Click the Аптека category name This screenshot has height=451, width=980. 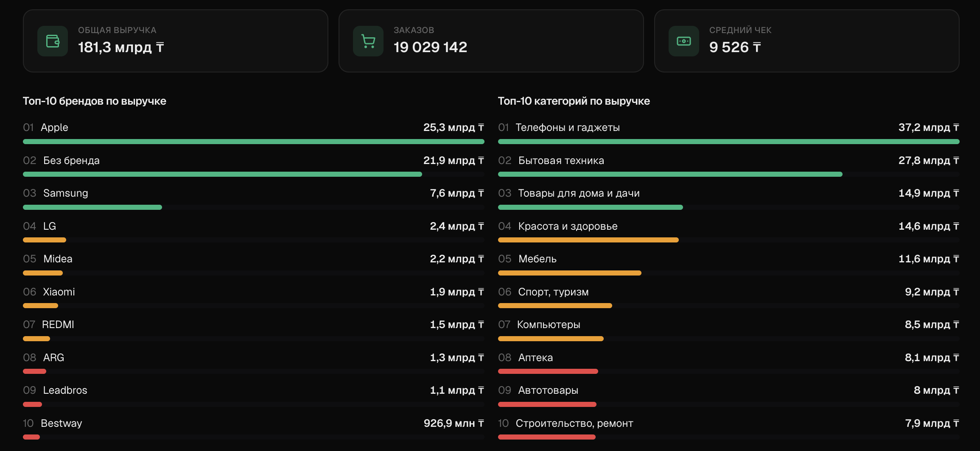pyautogui.click(x=536, y=357)
